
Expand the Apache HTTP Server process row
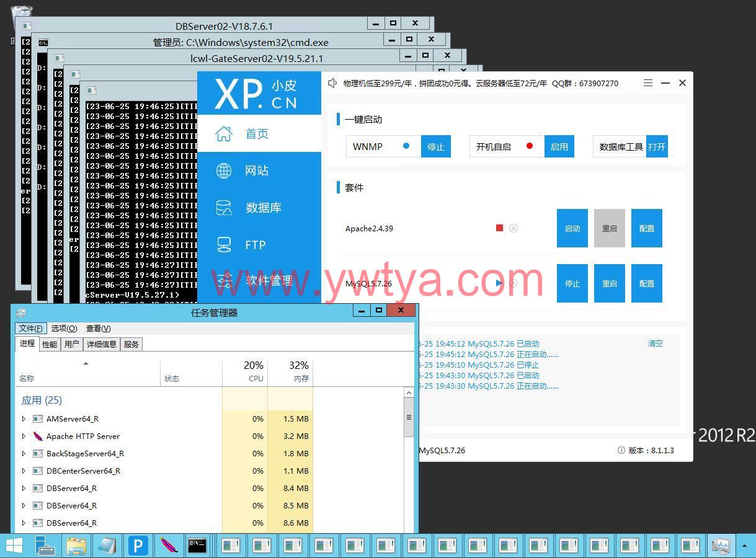point(24,436)
